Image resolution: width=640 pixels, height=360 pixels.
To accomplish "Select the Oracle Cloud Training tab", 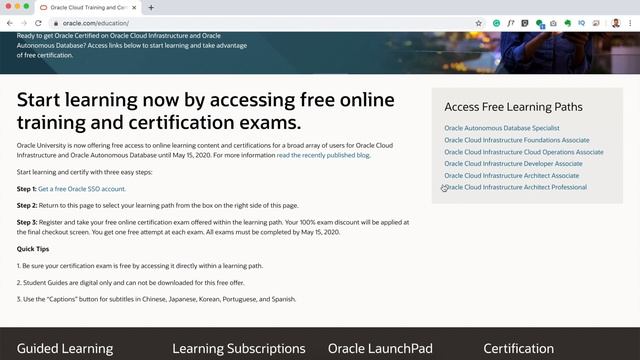I will pyautogui.click(x=88, y=7).
